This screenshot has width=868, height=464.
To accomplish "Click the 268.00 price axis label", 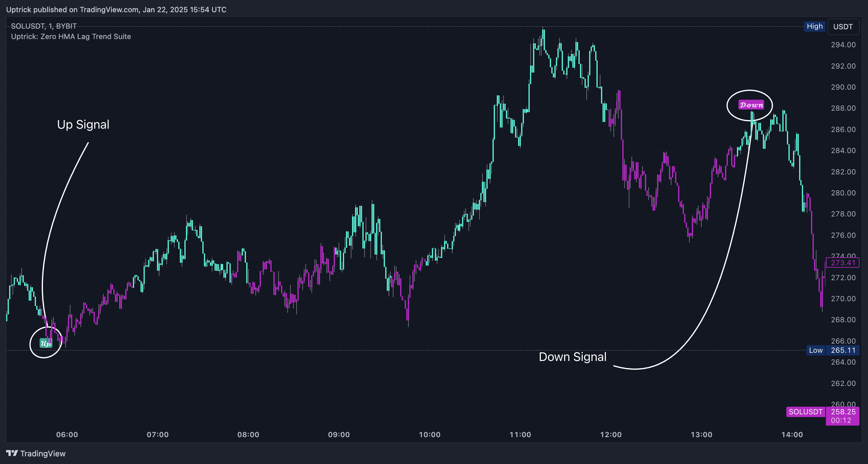I will point(843,319).
